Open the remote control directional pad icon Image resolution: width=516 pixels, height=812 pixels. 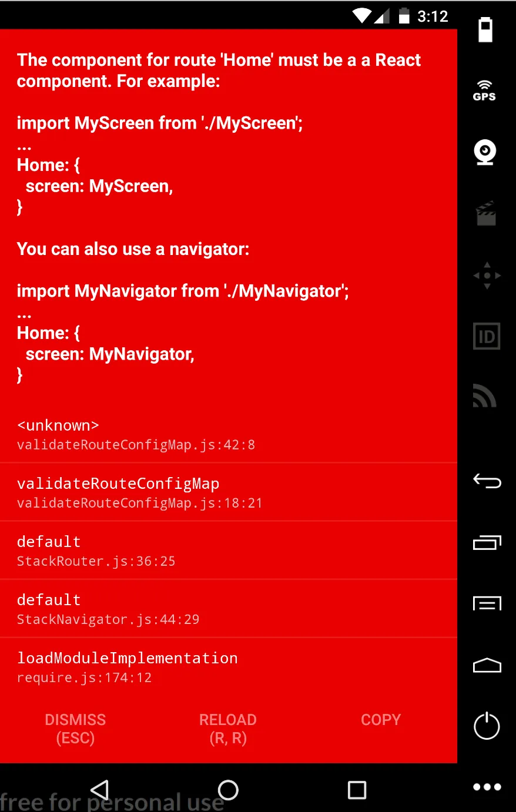(x=487, y=276)
